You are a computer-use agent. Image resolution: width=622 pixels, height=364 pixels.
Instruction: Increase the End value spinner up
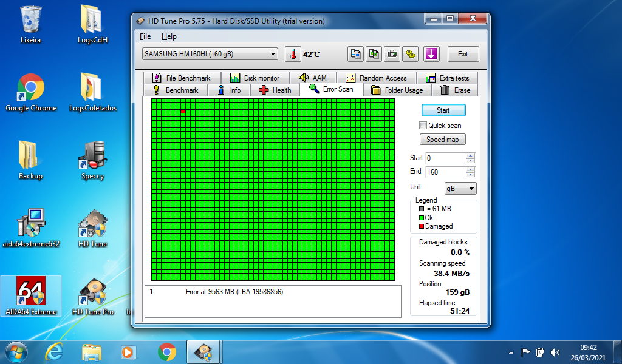click(471, 169)
